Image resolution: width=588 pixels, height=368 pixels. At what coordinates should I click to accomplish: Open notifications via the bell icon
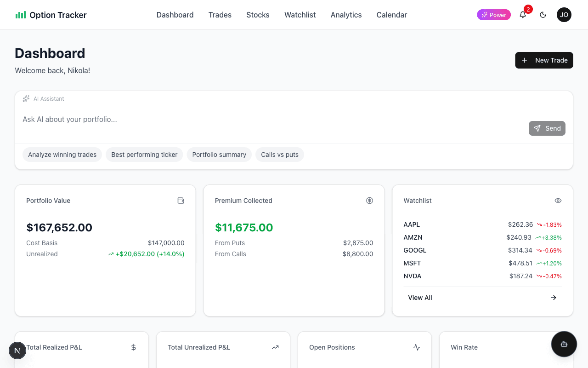pos(522,15)
